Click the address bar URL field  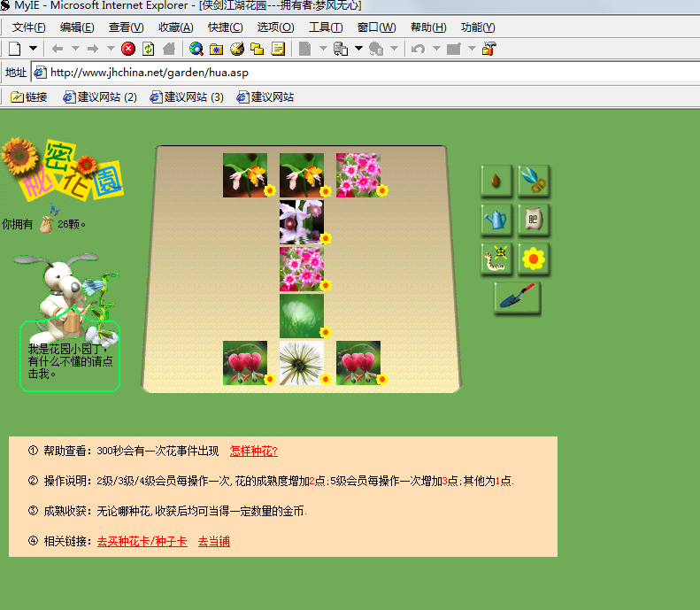tap(366, 73)
